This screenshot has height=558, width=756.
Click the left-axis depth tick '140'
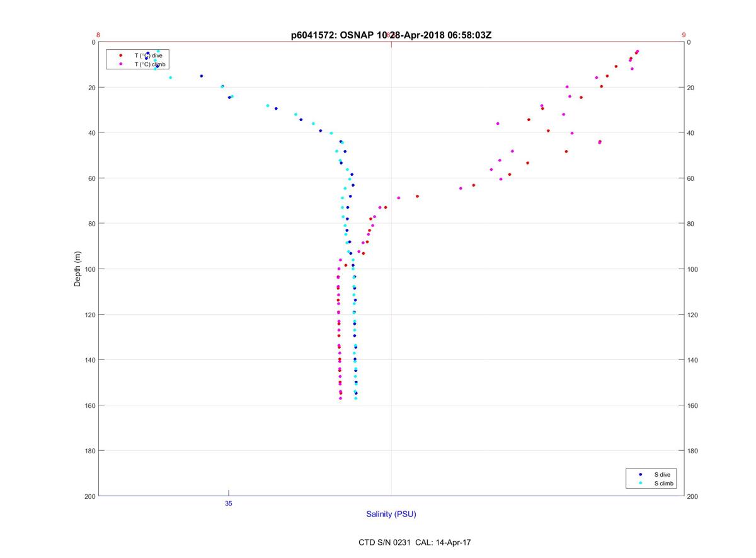pyautogui.click(x=89, y=360)
